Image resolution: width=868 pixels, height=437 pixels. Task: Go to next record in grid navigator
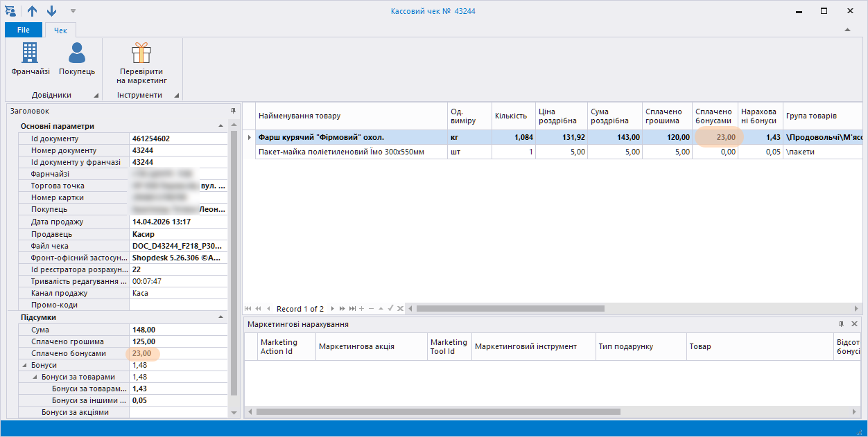(x=333, y=308)
